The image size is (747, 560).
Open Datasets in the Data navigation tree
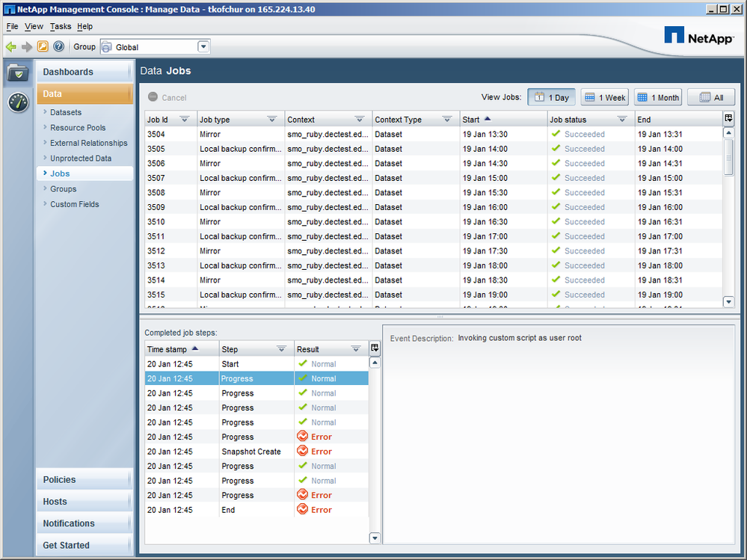point(66,112)
